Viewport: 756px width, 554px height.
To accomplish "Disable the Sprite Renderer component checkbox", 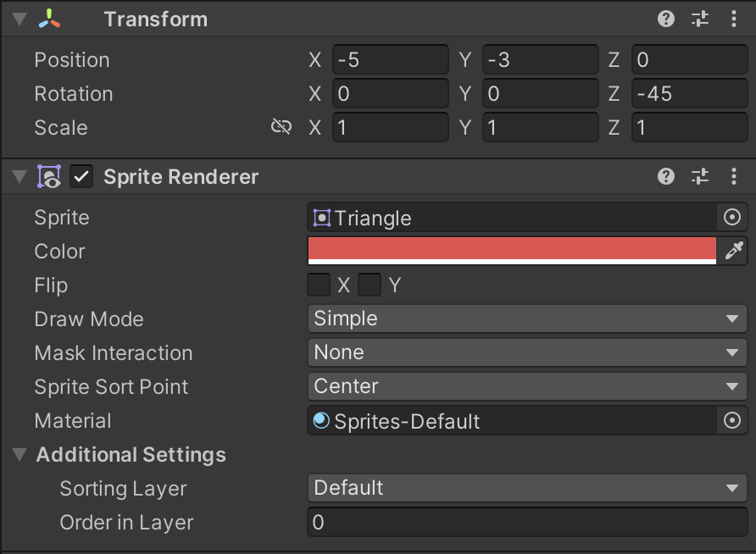I will point(81,177).
